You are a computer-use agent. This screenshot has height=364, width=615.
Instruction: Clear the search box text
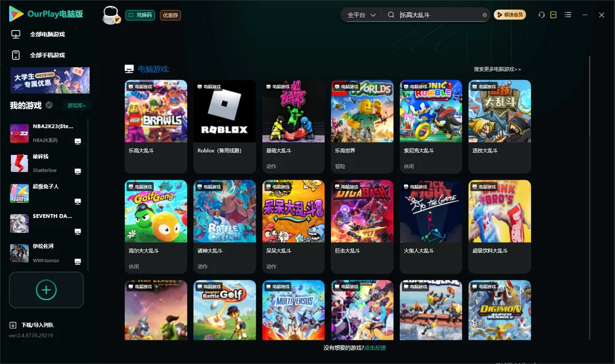(485, 15)
